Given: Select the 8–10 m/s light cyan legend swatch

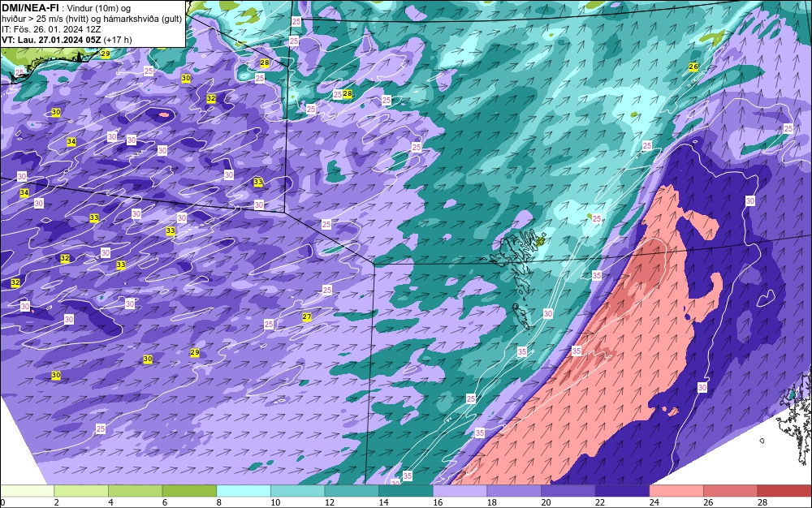Looking at the screenshot, I should click(244, 491).
